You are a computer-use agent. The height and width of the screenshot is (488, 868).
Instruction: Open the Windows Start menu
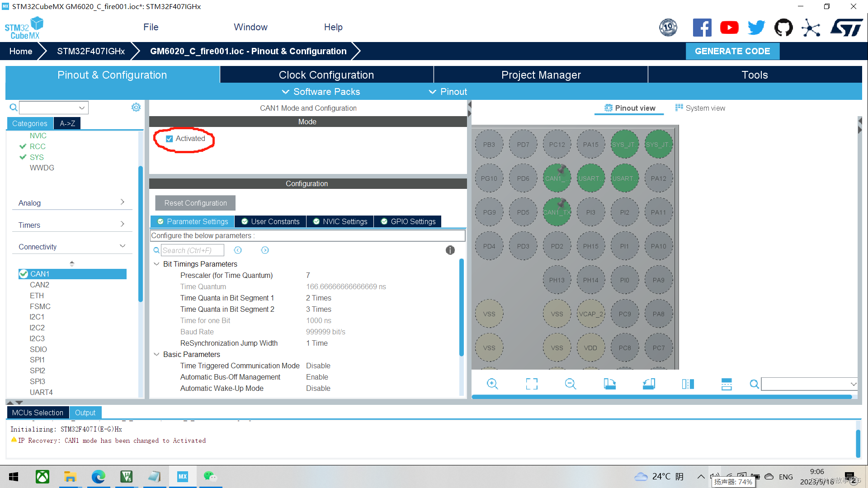click(14, 477)
